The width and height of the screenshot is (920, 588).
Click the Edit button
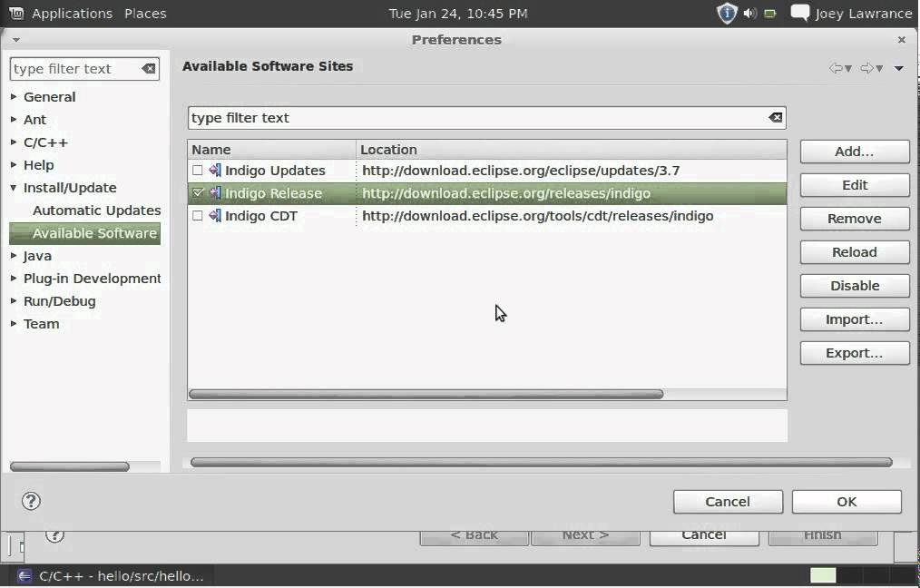point(855,185)
